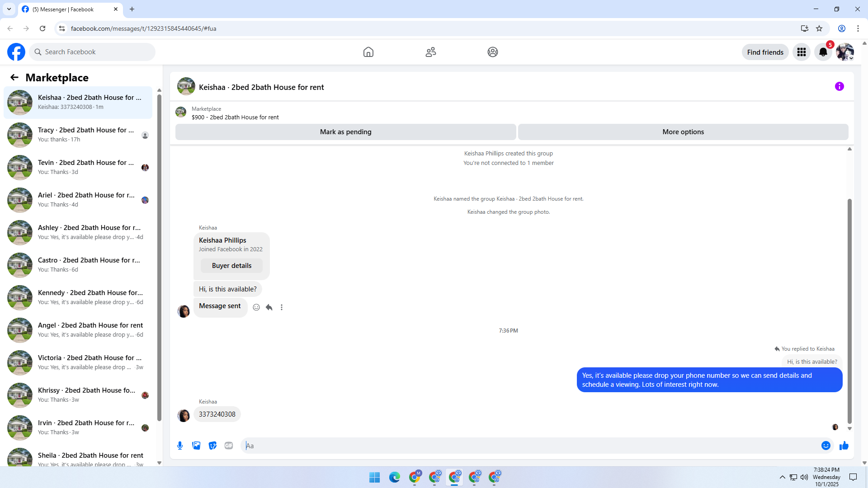Reload the page in the browser

pos(42,28)
